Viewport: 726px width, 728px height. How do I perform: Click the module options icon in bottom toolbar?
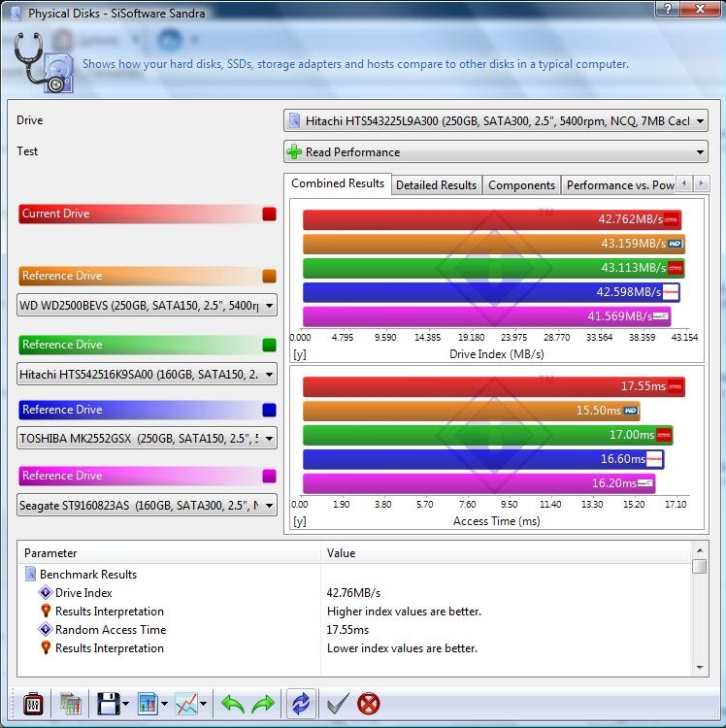(x=33, y=704)
